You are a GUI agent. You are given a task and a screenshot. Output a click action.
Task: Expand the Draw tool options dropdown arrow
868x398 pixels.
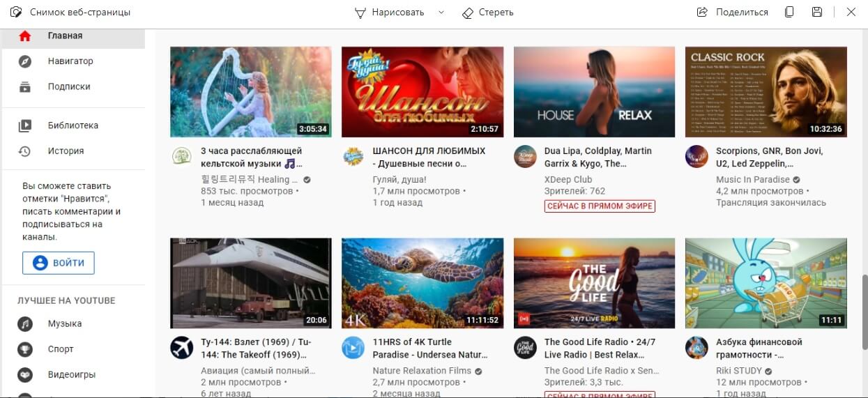coord(441,13)
